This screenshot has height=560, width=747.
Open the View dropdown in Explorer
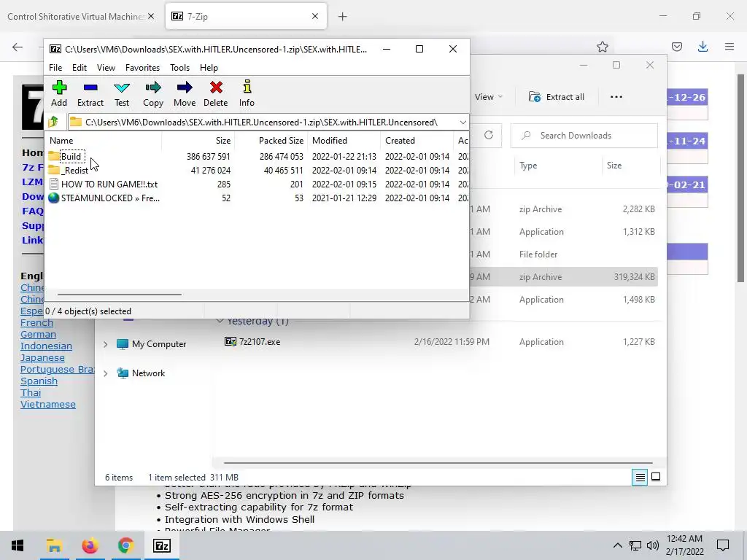[488, 97]
